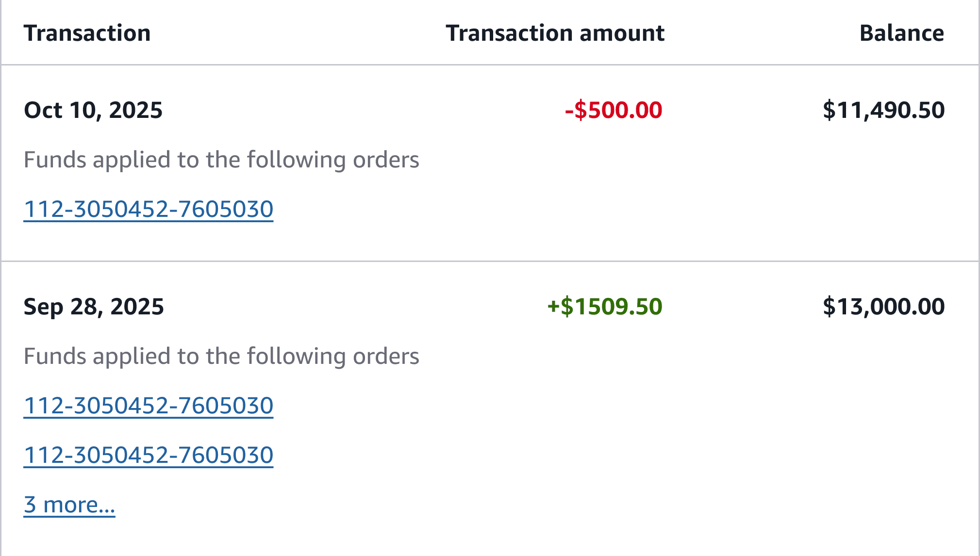Expand the "3 more..." orders list
Screen dimensions: 980x556
[69, 505]
